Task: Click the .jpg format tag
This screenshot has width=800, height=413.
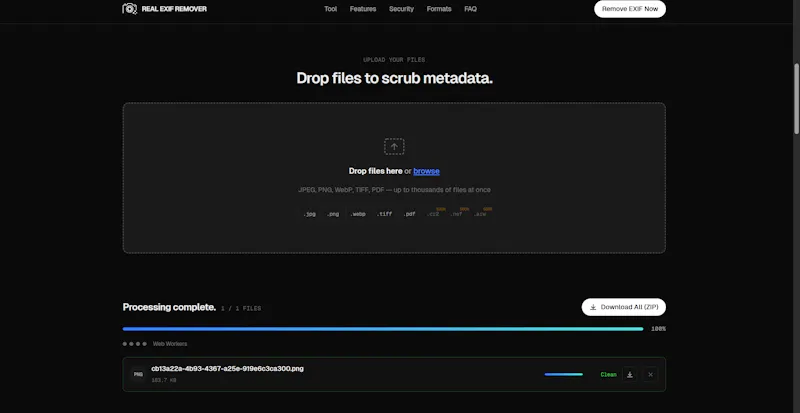Action: tap(309, 214)
